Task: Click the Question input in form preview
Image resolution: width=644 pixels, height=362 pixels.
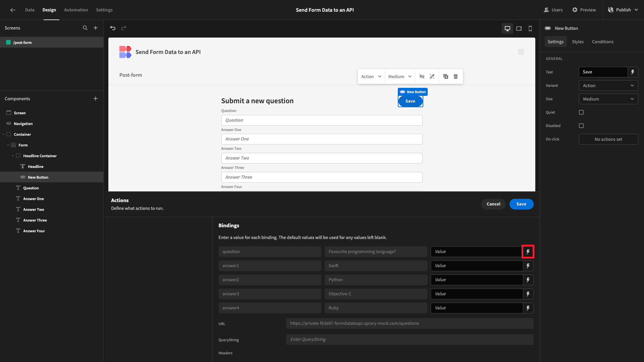Action: (322, 120)
